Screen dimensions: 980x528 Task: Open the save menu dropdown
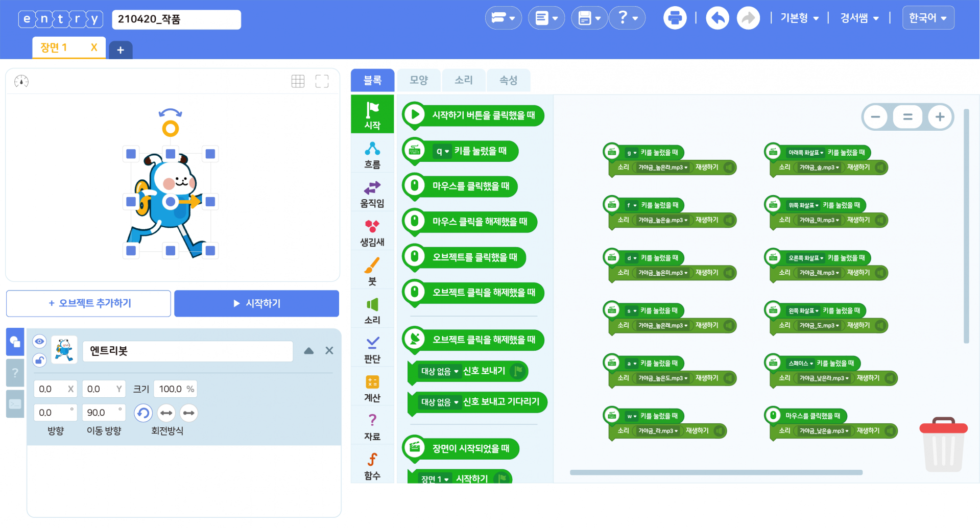(x=589, y=18)
